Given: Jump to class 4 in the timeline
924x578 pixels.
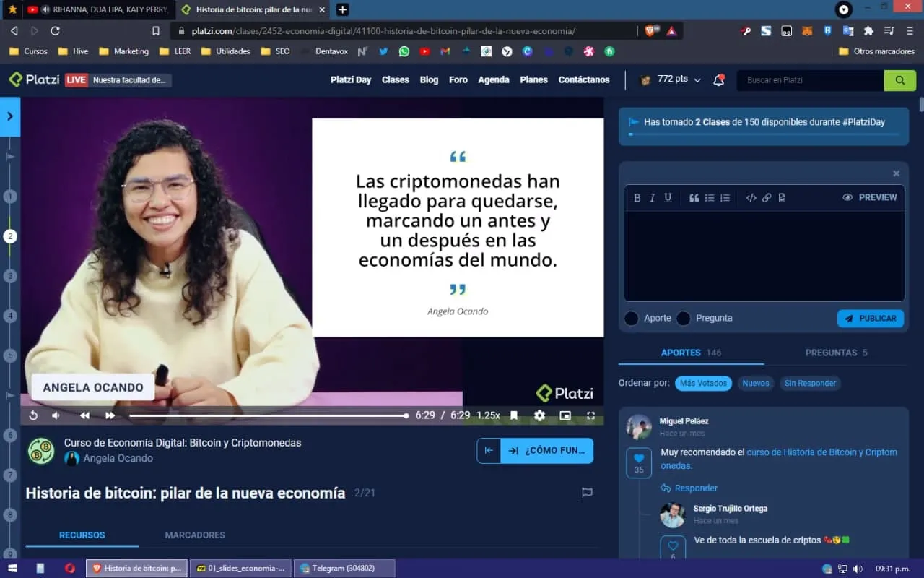Looking at the screenshot, I should pos(10,316).
